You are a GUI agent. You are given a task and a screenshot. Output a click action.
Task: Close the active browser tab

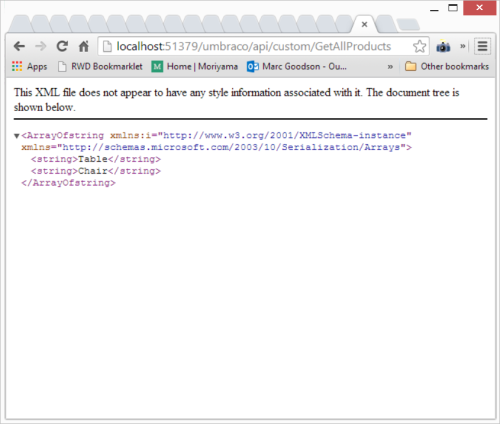click(364, 24)
